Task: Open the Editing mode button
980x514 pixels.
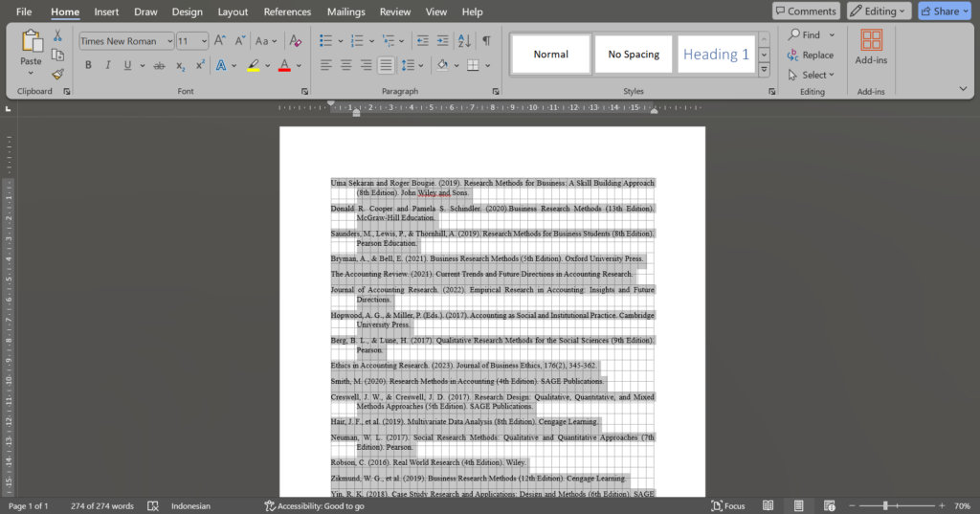Action: [879, 11]
